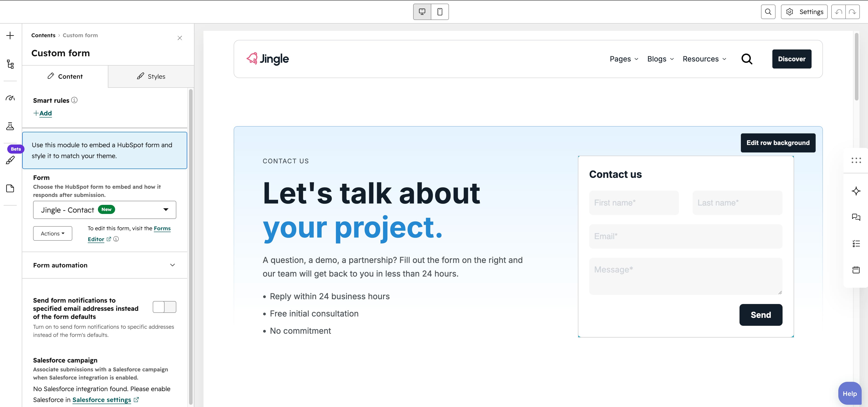Open the comments icon on right rail
Image resolution: width=868 pixels, height=407 pixels.
pyautogui.click(x=856, y=217)
